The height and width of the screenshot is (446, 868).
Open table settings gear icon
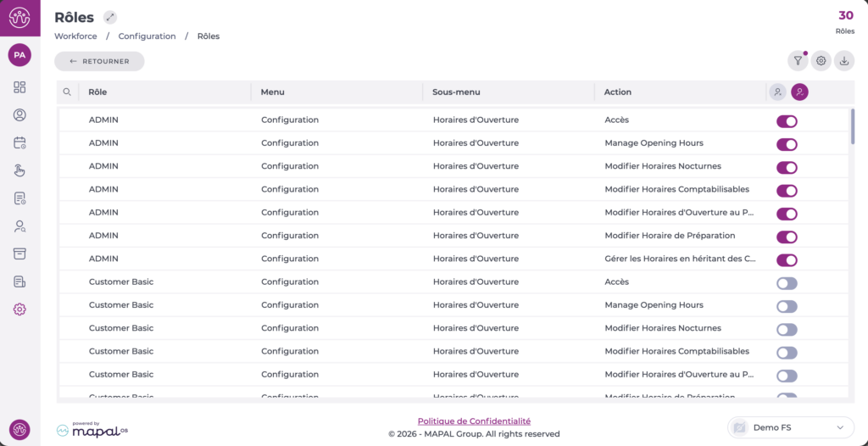821,61
